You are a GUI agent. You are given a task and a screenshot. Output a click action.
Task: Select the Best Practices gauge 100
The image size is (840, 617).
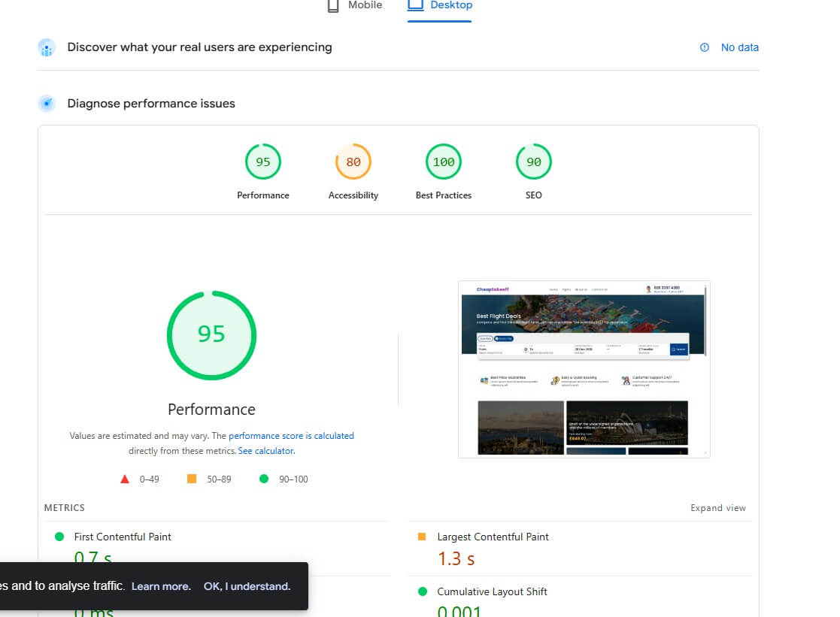click(444, 162)
